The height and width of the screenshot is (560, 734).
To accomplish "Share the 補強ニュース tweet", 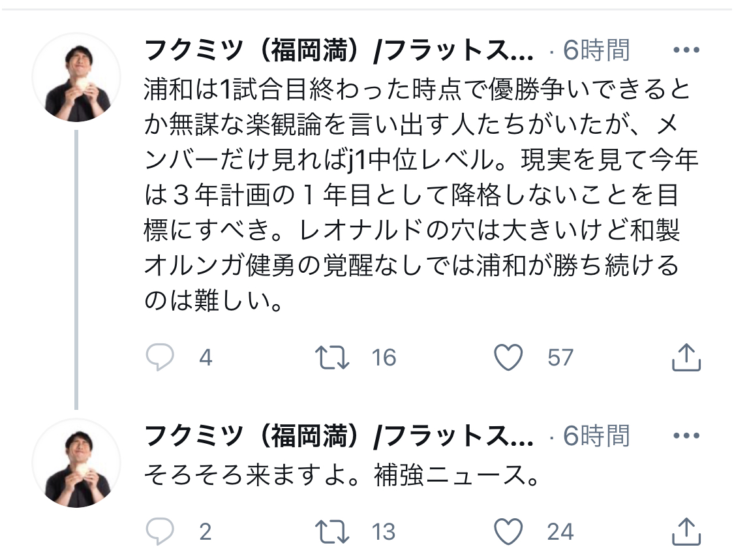I will pyautogui.click(x=686, y=531).
